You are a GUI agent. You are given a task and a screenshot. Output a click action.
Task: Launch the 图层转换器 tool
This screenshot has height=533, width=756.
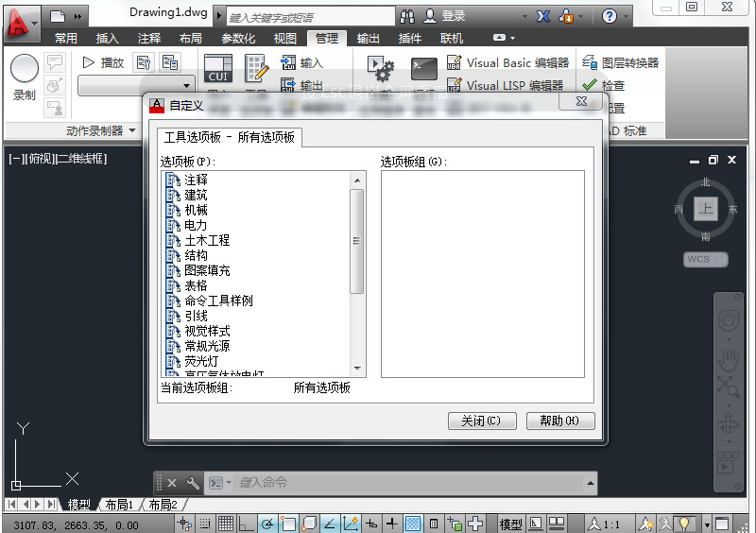(x=621, y=62)
